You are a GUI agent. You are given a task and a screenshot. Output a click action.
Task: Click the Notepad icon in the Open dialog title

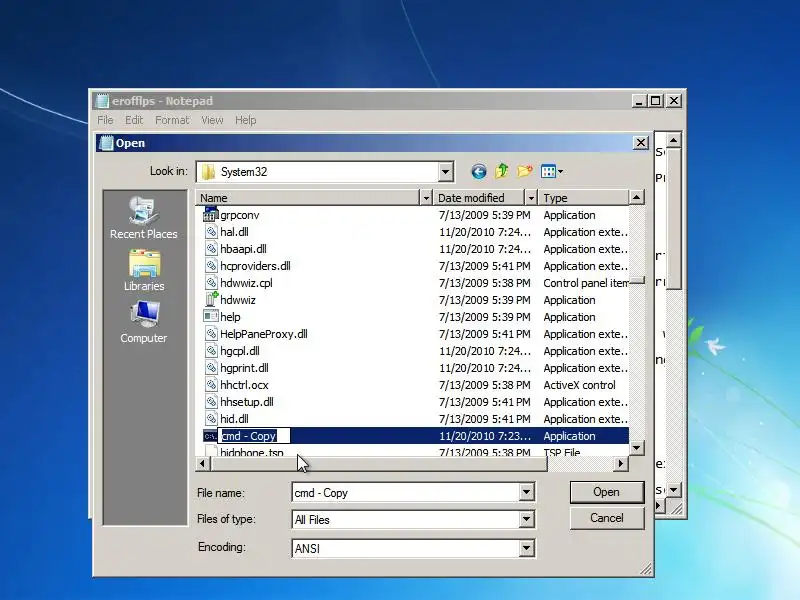click(x=106, y=143)
